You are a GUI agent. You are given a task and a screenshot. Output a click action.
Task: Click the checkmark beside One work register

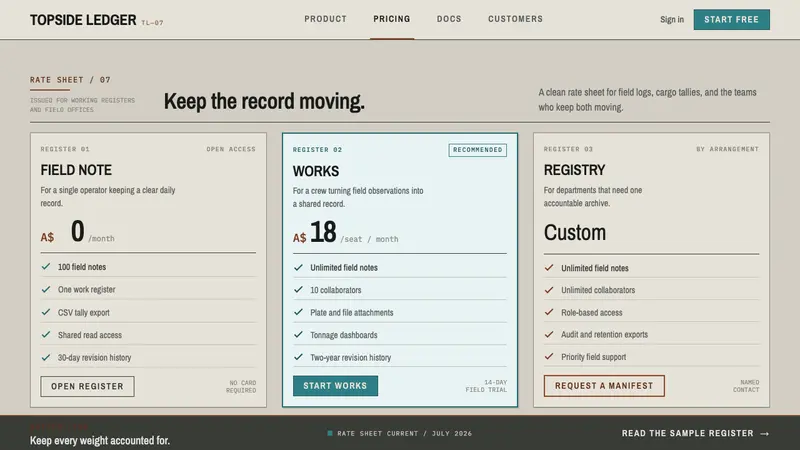pos(46,289)
